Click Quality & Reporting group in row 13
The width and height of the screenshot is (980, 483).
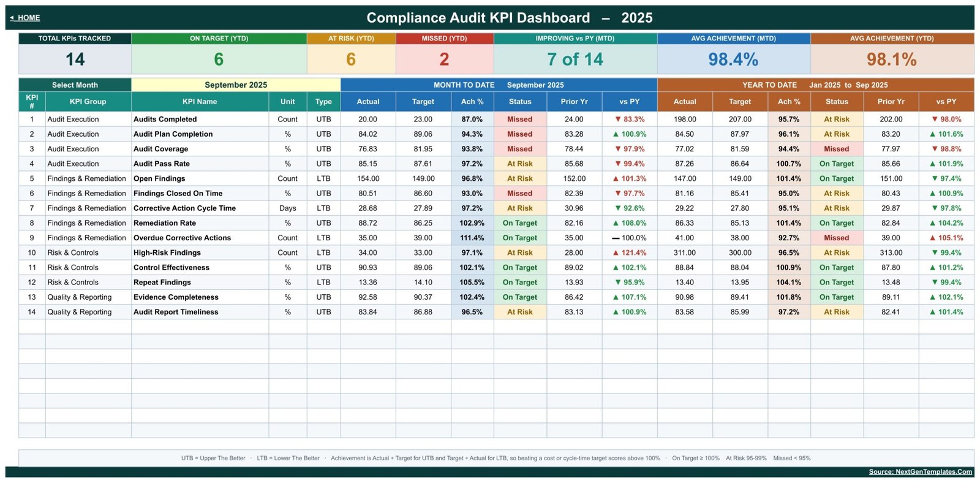coord(88,297)
